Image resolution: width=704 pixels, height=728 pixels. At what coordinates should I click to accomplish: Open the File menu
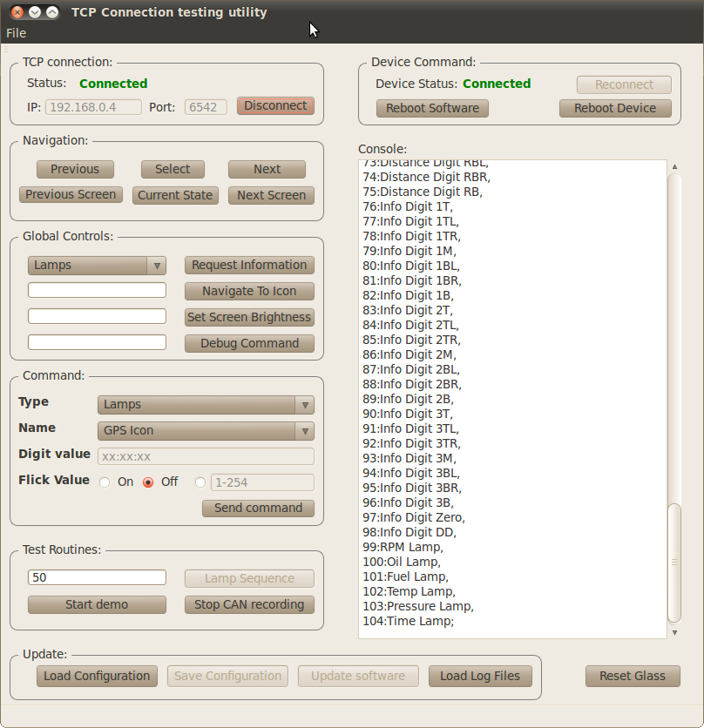point(16,33)
